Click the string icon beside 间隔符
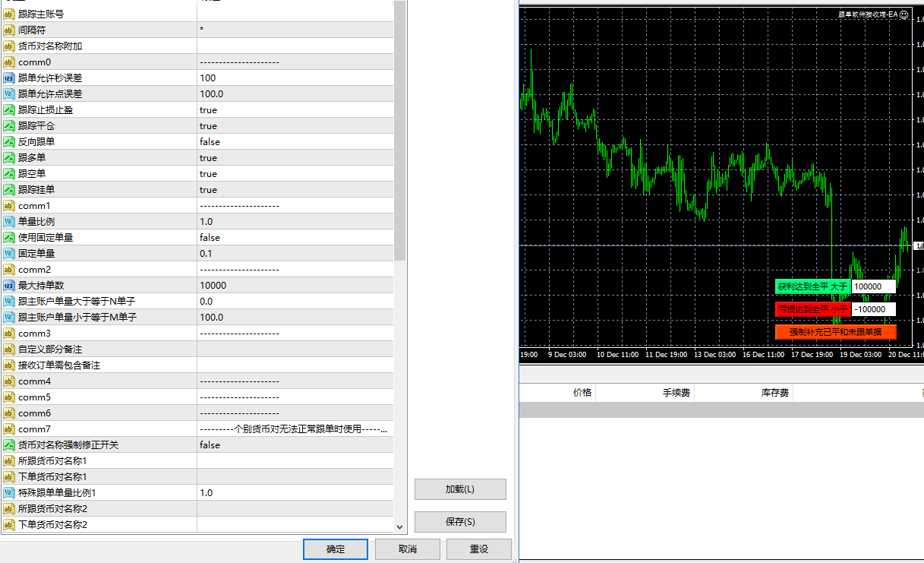The height and width of the screenshot is (563, 924). 9,30
